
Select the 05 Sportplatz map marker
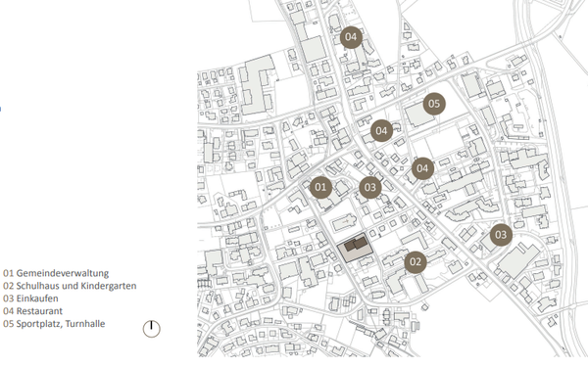[434, 104]
